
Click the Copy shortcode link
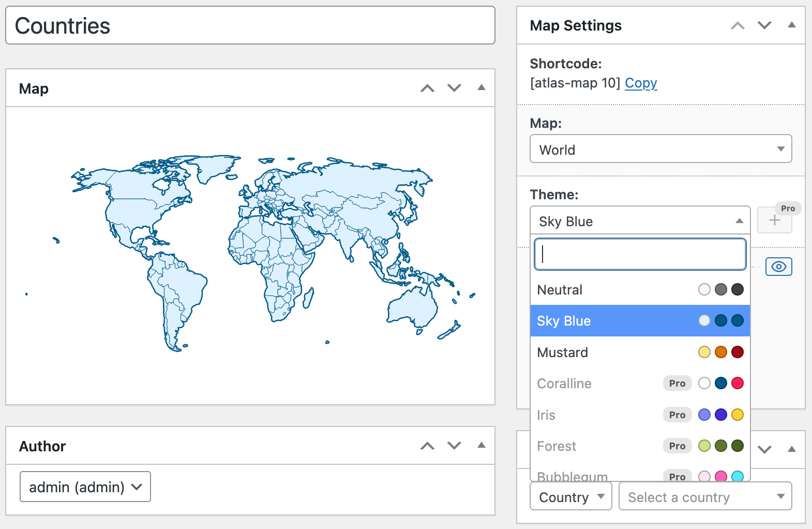[x=641, y=83]
